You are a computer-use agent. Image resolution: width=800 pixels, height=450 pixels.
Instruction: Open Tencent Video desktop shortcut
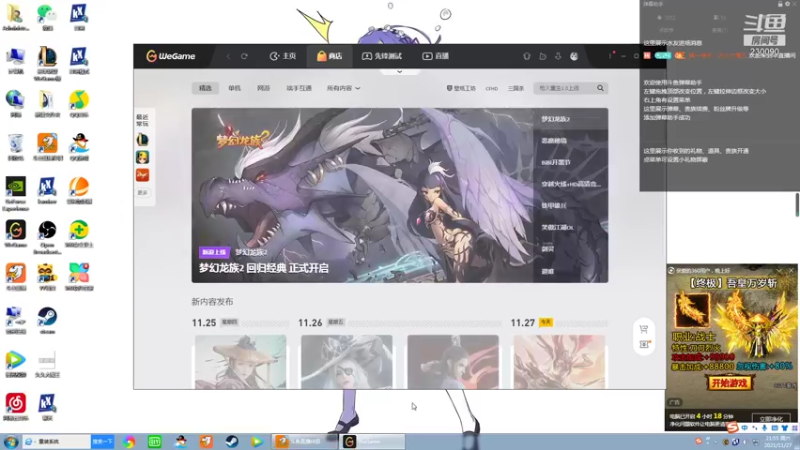point(15,364)
